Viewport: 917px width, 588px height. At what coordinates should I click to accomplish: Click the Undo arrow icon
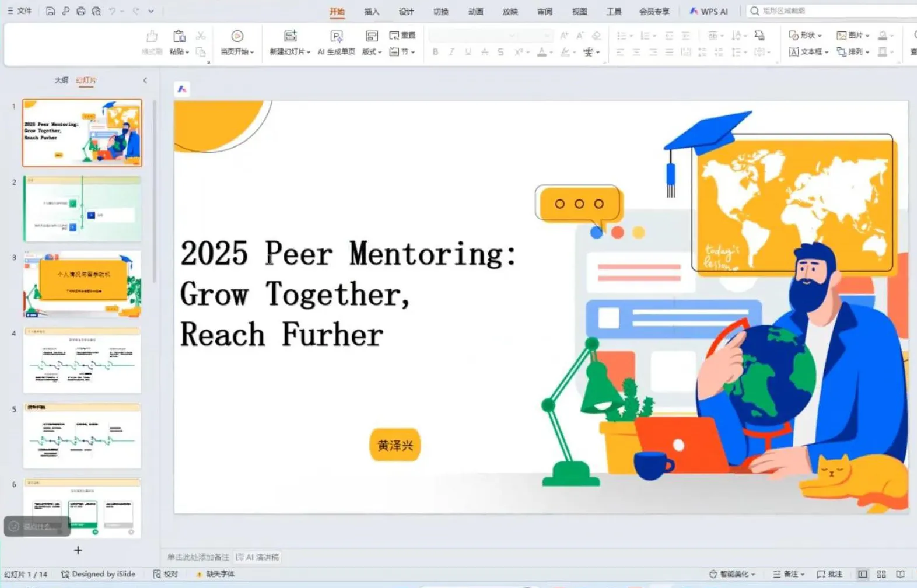tap(113, 11)
